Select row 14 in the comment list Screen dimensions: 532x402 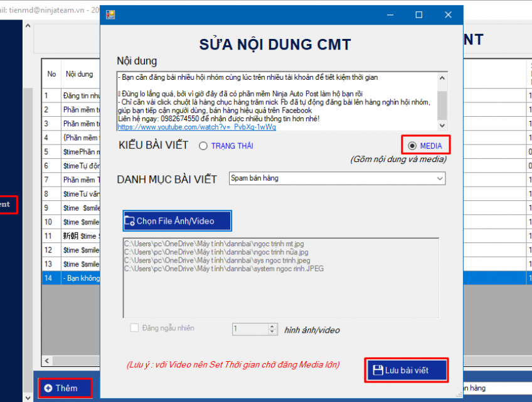pyautogui.click(x=69, y=278)
